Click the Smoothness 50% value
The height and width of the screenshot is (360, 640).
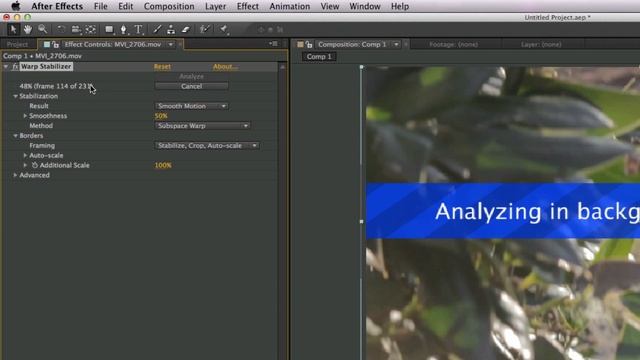[x=161, y=116]
